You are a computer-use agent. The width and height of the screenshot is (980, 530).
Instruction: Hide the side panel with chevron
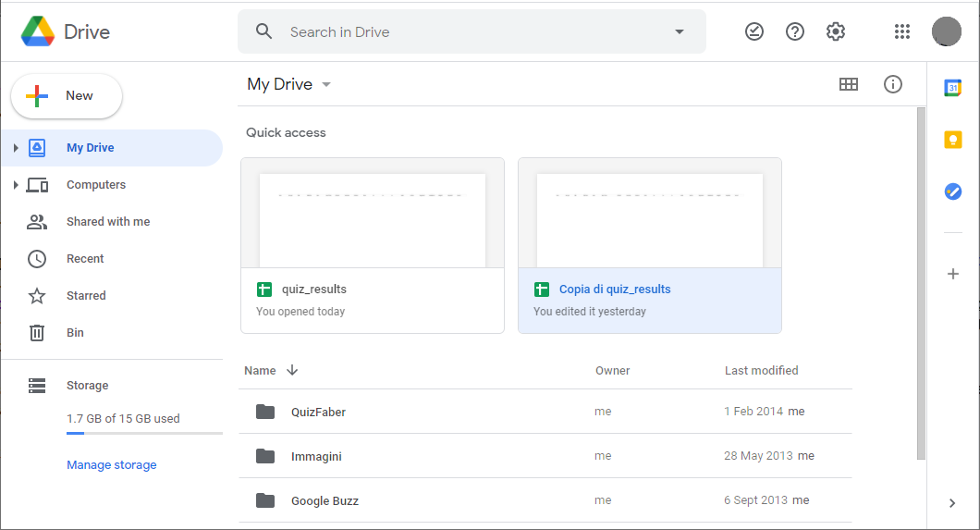pos(952,503)
